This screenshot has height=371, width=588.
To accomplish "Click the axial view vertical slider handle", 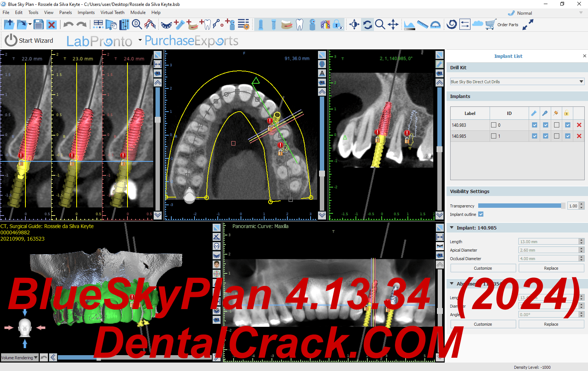I will tap(322, 174).
